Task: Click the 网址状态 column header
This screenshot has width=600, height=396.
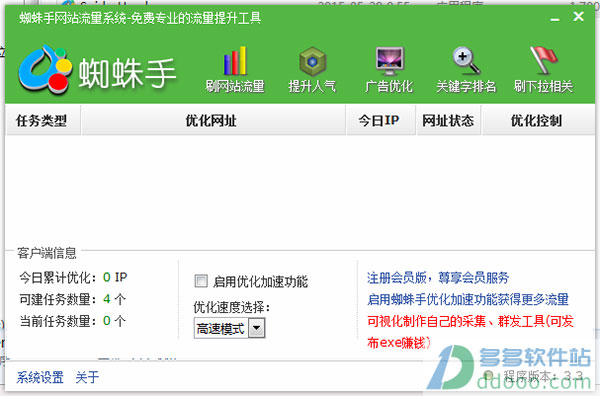Action: [448, 121]
